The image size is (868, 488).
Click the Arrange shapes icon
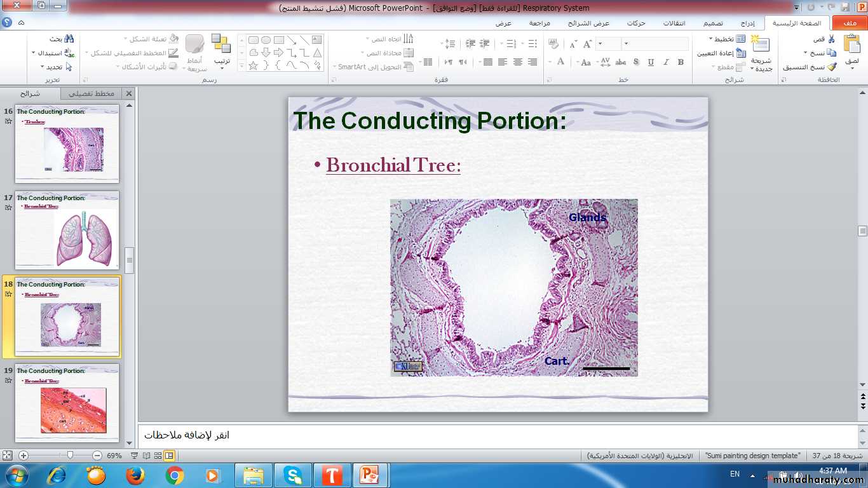[x=221, y=44]
